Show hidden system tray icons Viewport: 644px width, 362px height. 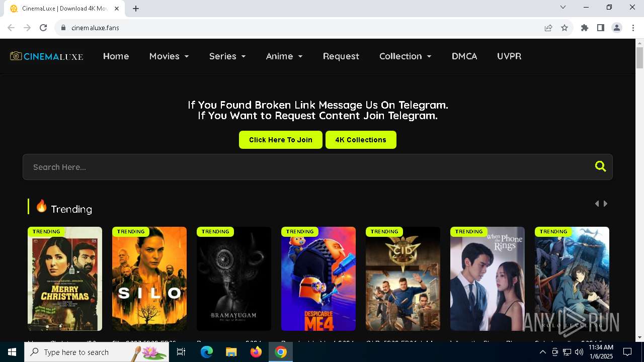pyautogui.click(x=542, y=352)
